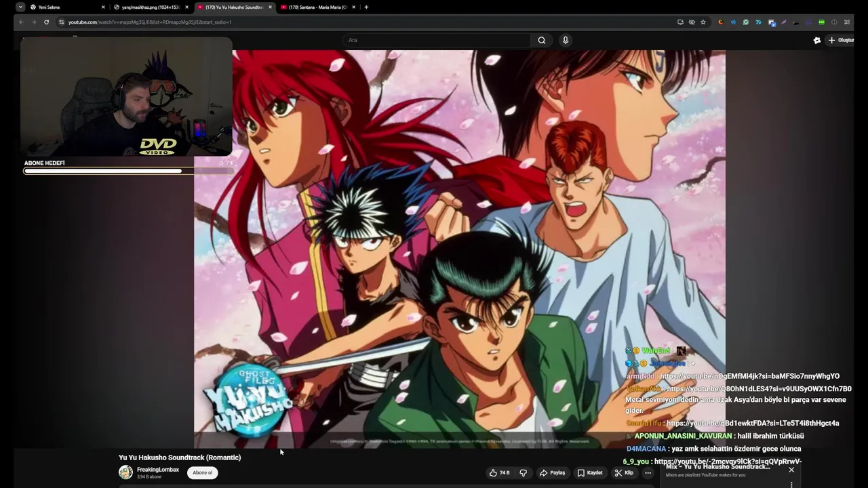View site information for youtube.com

(x=61, y=22)
